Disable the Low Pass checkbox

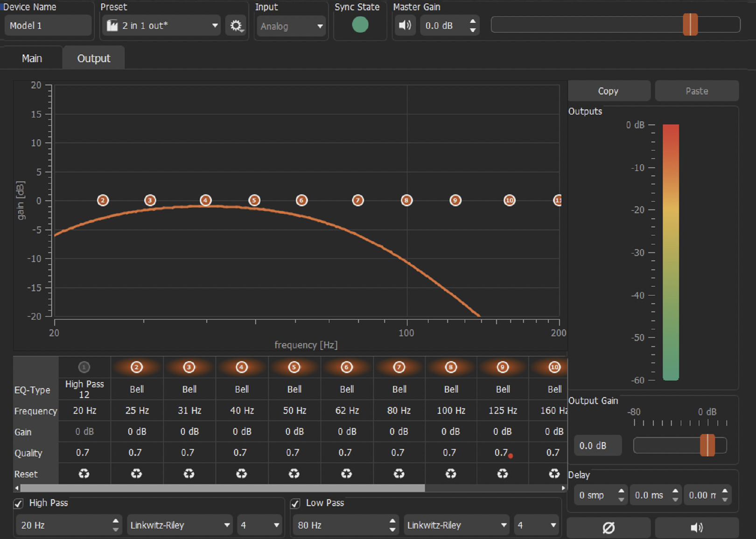click(x=295, y=504)
